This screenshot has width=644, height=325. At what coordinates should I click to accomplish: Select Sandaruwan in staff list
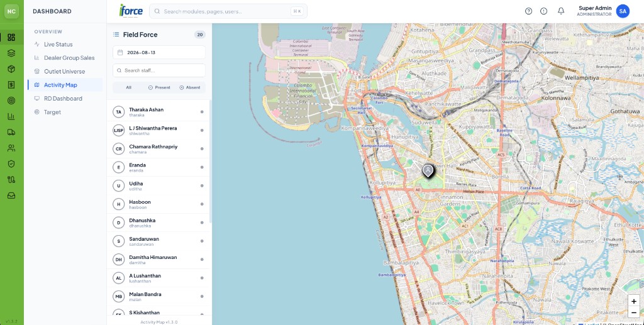click(158, 241)
